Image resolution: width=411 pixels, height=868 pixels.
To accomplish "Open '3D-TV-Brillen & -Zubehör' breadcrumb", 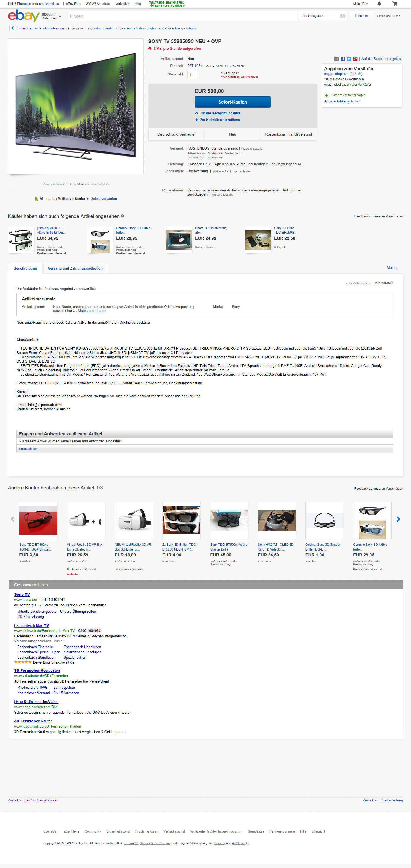I will pyautogui.click(x=179, y=28).
